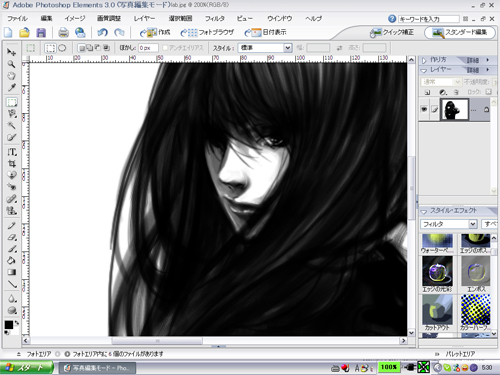Toggle the アンチエイリアス checkbox
This screenshot has height=375, width=500.
tap(165, 48)
